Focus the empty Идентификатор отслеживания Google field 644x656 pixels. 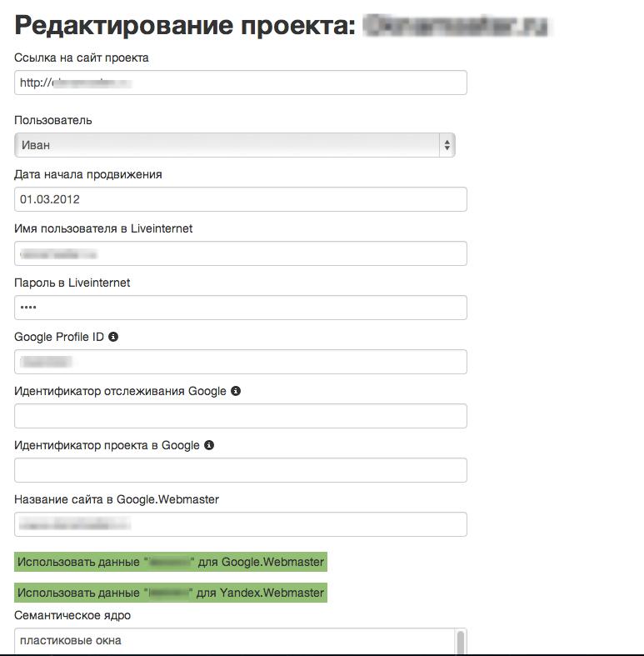[x=241, y=416]
